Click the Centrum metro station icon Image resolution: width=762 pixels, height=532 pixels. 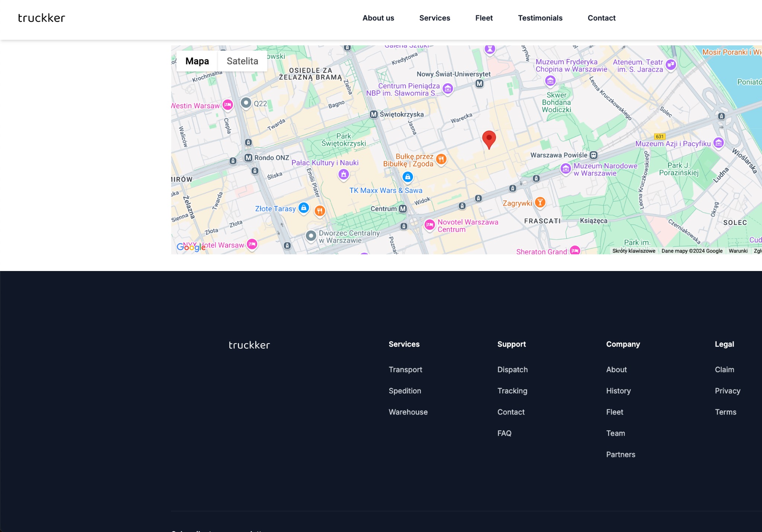click(403, 209)
